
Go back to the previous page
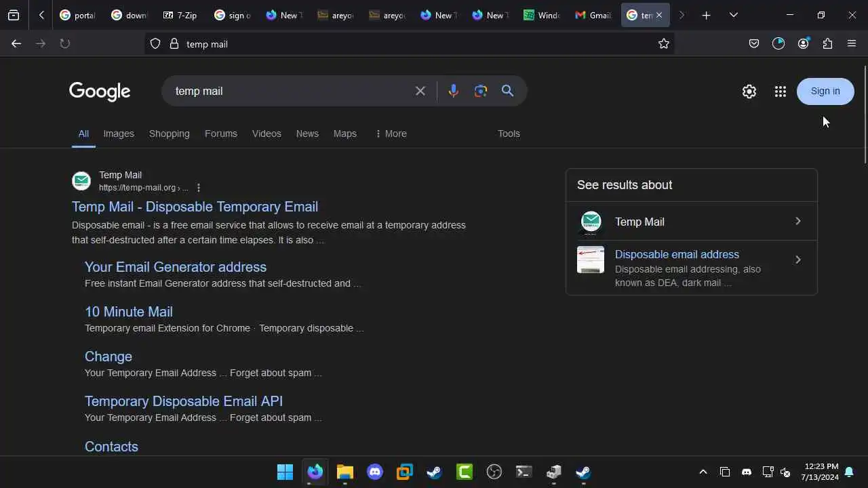click(16, 43)
